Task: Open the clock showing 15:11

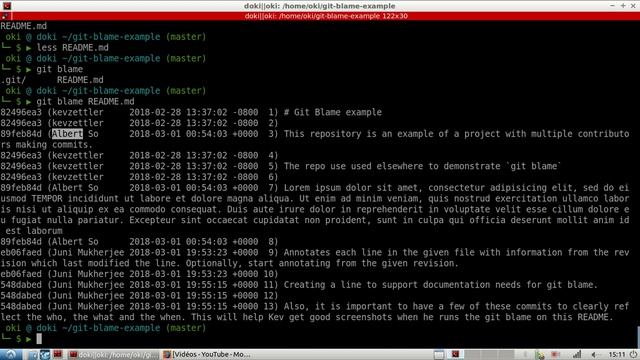Action: 617,354
